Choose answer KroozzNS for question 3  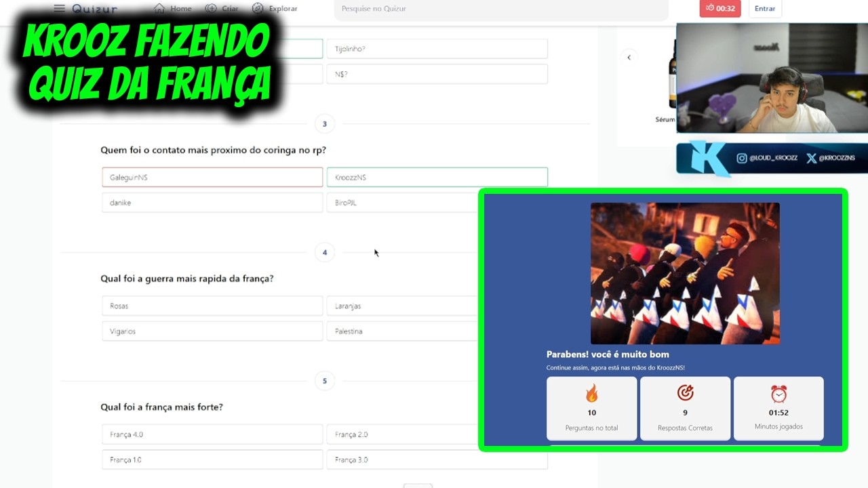click(x=437, y=178)
